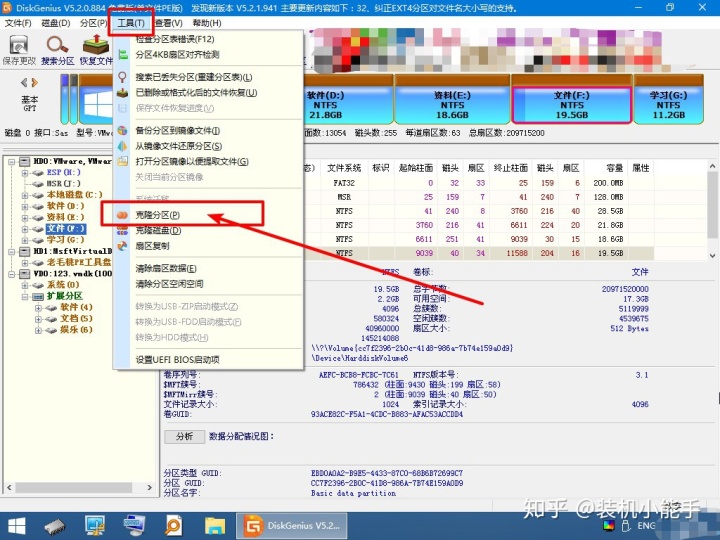Click the next disk right arrow
This screenshot has height=540, width=720.
point(34,83)
